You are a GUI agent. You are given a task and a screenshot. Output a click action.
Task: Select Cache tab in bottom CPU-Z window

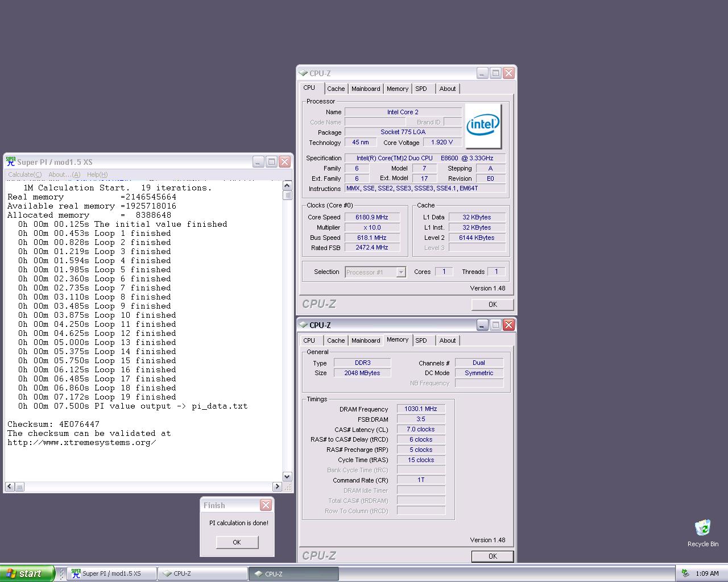pyautogui.click(x=336, y=340)
